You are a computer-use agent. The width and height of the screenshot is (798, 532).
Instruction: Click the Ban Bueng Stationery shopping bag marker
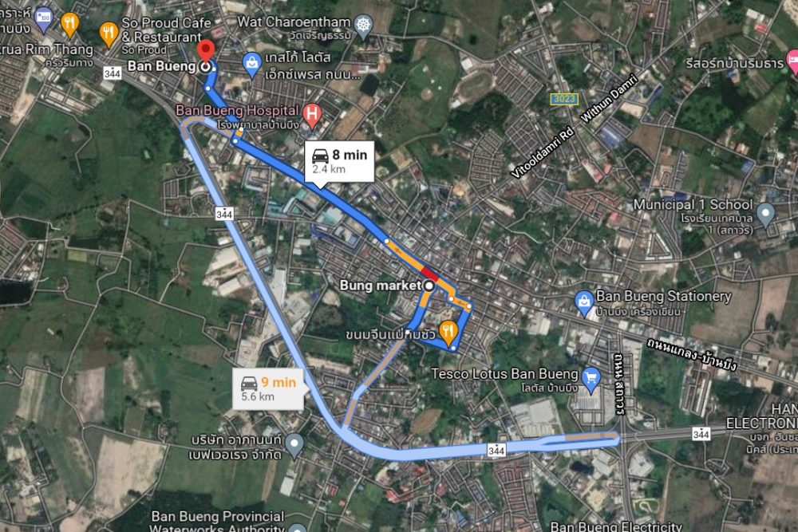[x=584, y=304]
